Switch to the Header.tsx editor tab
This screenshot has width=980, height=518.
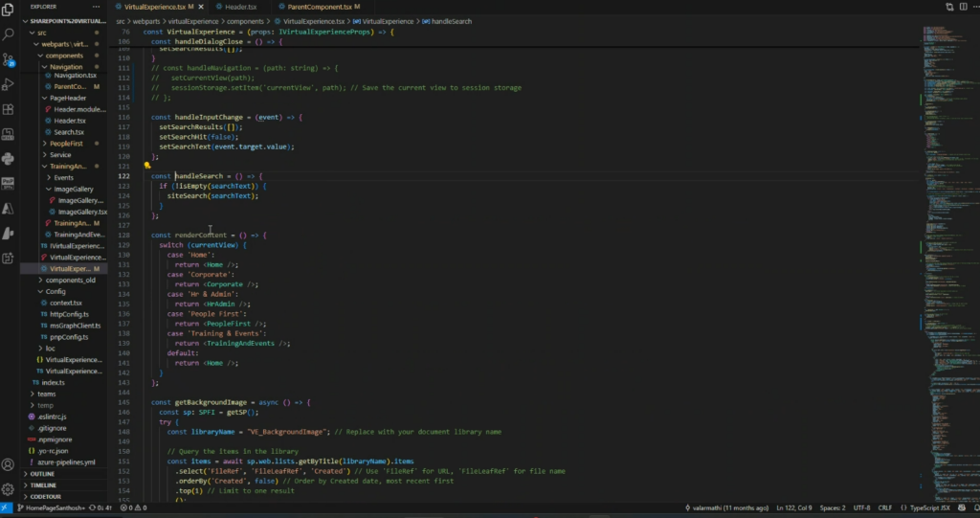(240, 7)
